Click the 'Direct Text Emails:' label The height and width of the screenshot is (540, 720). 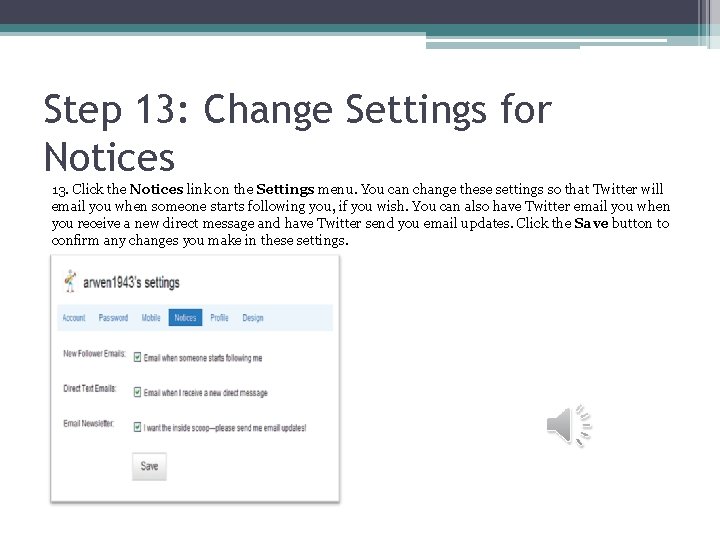(x=90, y=388)
